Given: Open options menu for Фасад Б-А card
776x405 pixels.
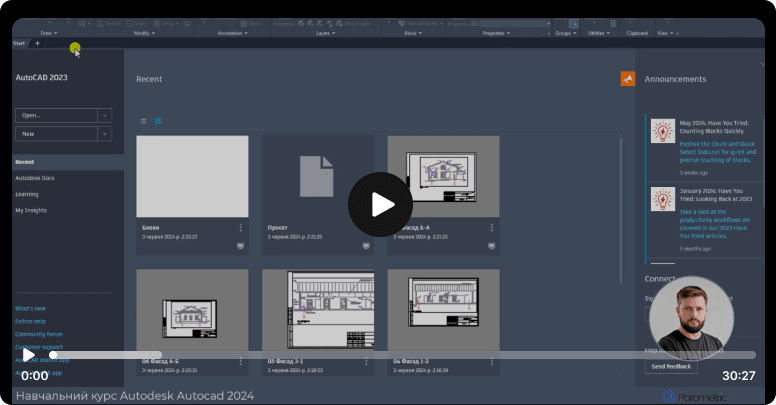Looking at the screenshot, I should pyautogui.click(x=491, y=228).
